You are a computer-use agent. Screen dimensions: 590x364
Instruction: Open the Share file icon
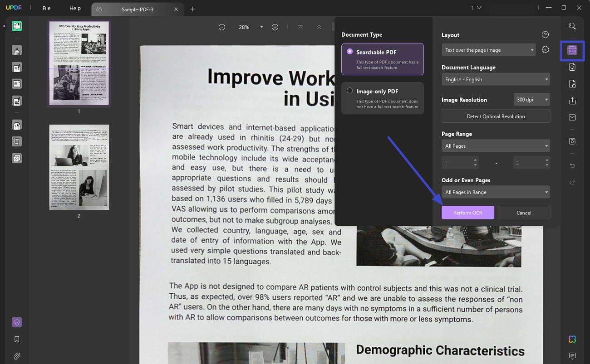(x=572, y=101)
